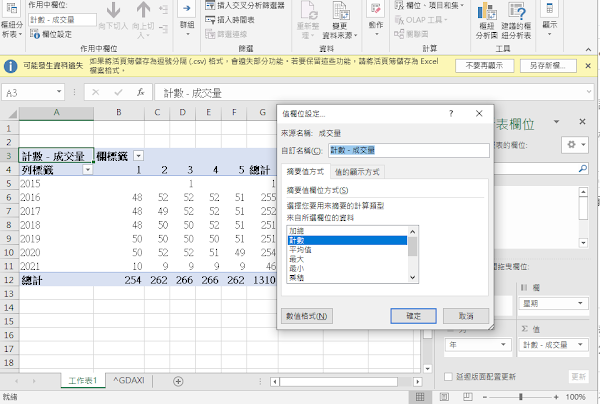Select the 值的顯示方式 tab
Image resolution: width=600 pixels, height=404 pixels.
[x=357, y=172]
